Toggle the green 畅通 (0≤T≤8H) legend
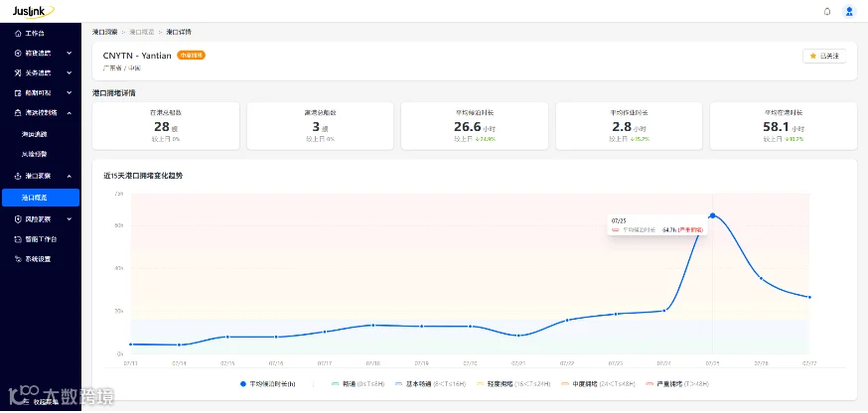Screen dimensions: 868x413 359,383
